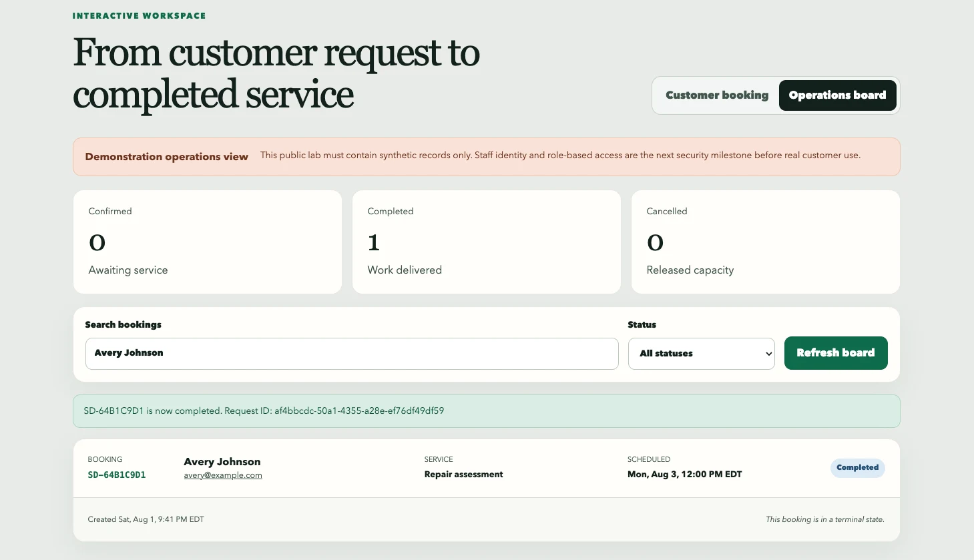The image size is (974, 560).
Task: Click the Demonstration operations view heading
Action: tap(167, 157)
